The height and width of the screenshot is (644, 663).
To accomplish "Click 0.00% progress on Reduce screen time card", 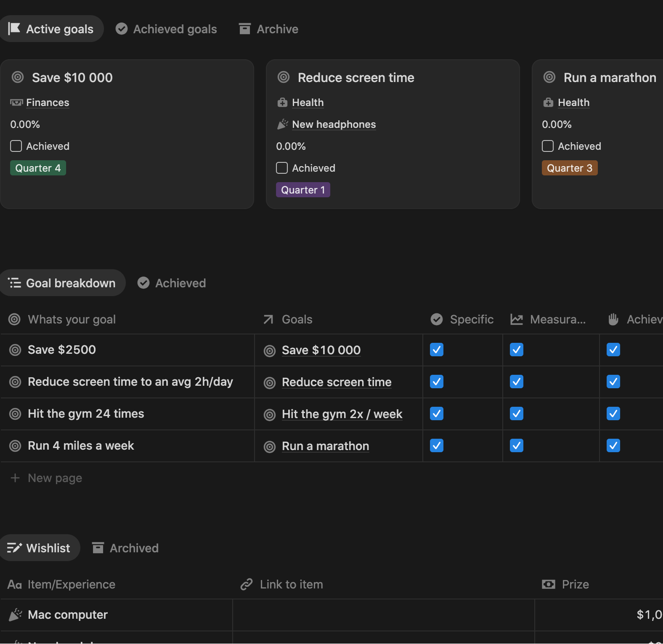I will (x=291, y=146).
